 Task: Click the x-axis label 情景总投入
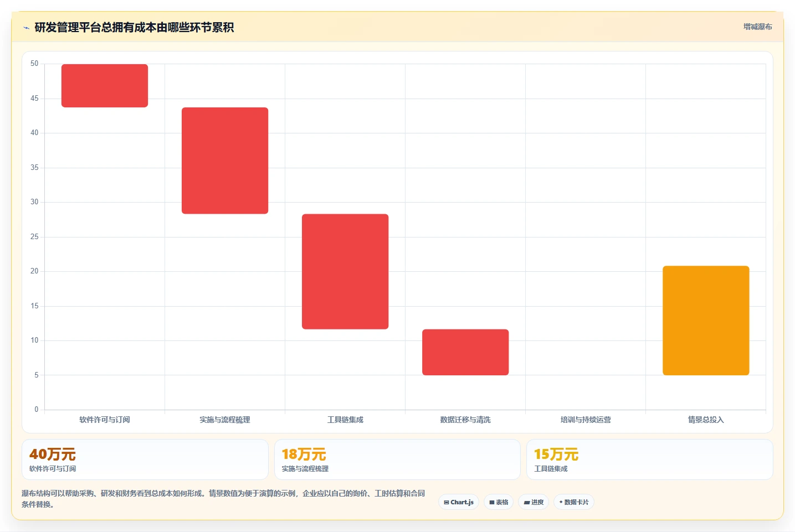[x=706, y=420]
